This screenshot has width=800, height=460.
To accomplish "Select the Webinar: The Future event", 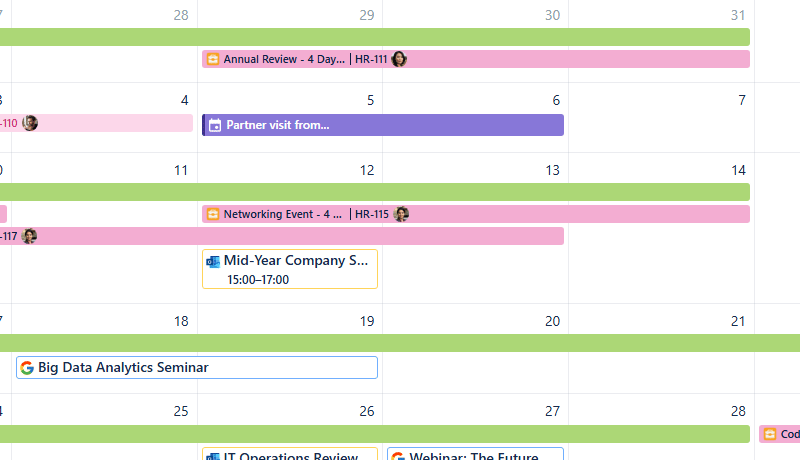I will pos(475,456).
